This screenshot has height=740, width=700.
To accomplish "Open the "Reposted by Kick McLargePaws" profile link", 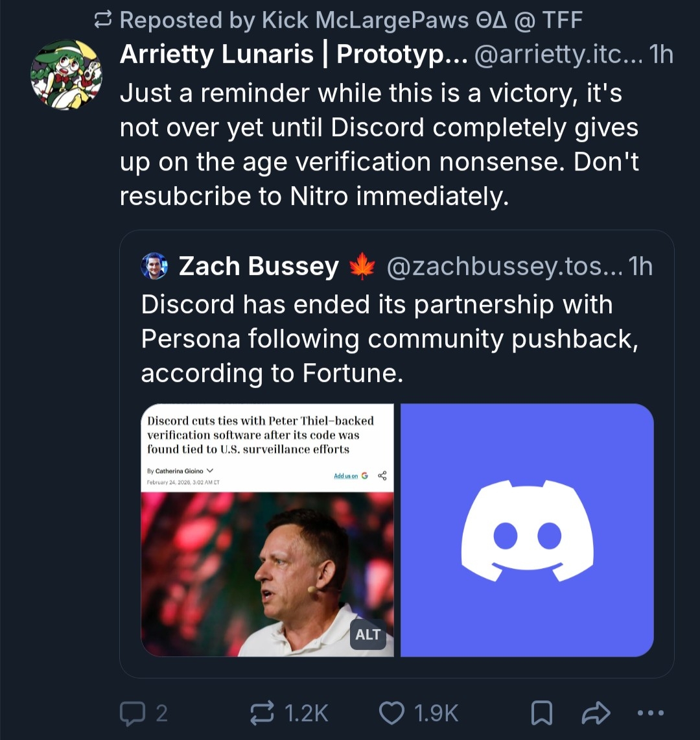I will [x=350, y=21].
